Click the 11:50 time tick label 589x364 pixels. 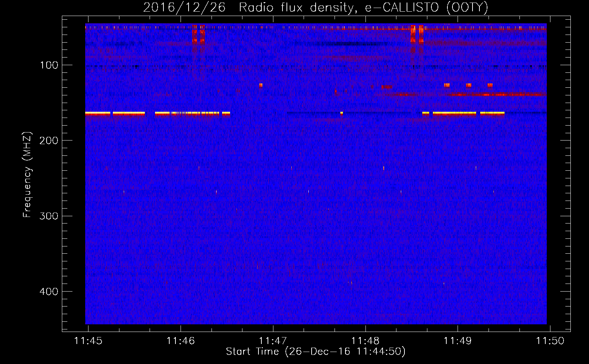pyautogui.click(x=550, y=341)
